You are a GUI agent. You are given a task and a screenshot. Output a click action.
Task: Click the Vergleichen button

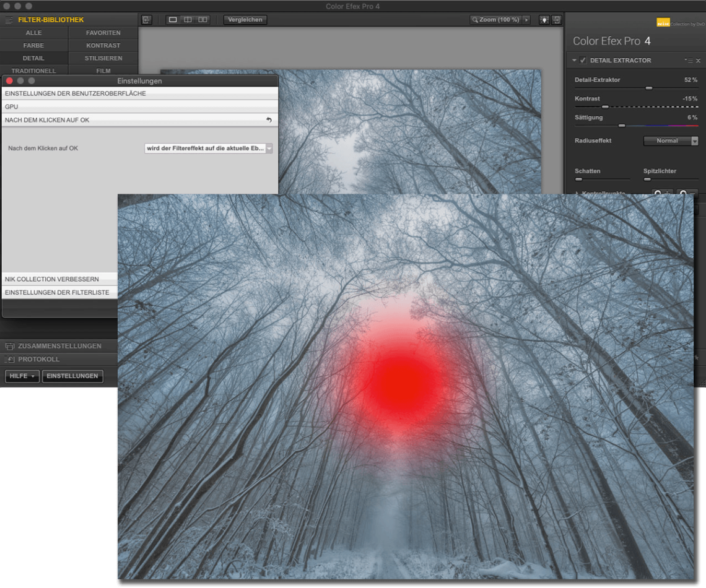click(245, 20)
